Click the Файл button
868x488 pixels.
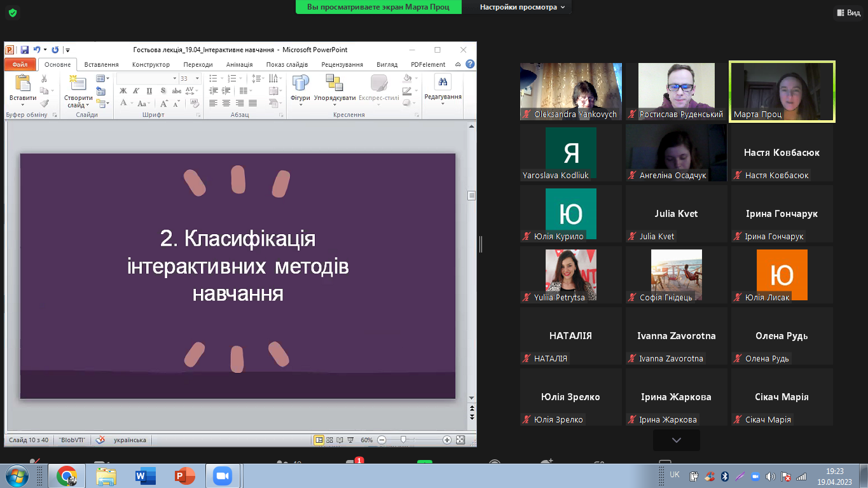[x=20, y=64]
